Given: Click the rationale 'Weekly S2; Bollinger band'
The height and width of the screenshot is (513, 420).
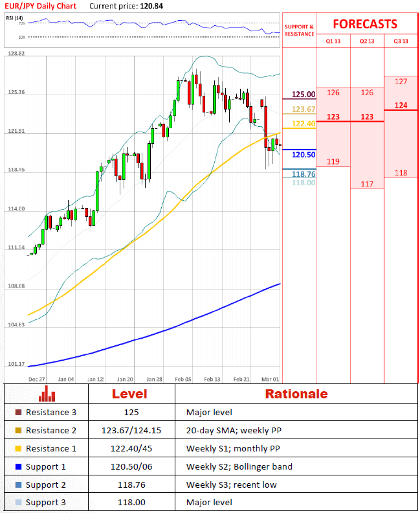Looking at the screenshot, I should [239, 466].
